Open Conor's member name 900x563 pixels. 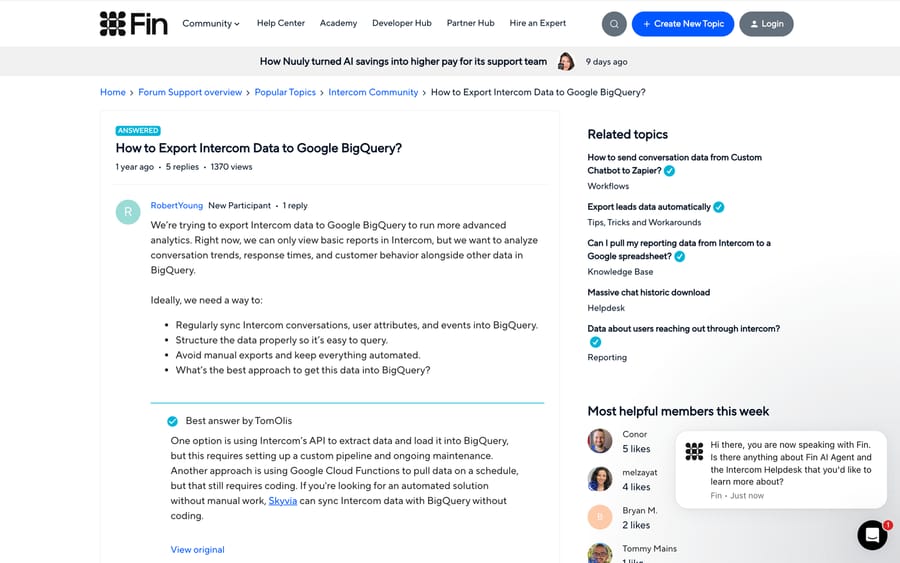(634, 434)
